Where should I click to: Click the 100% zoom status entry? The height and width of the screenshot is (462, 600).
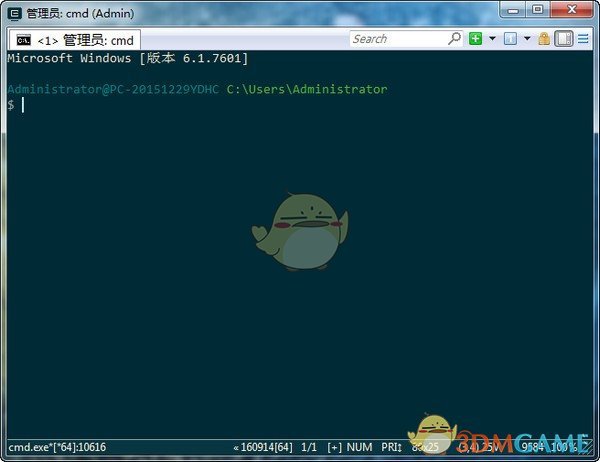[x=566, y=447]
